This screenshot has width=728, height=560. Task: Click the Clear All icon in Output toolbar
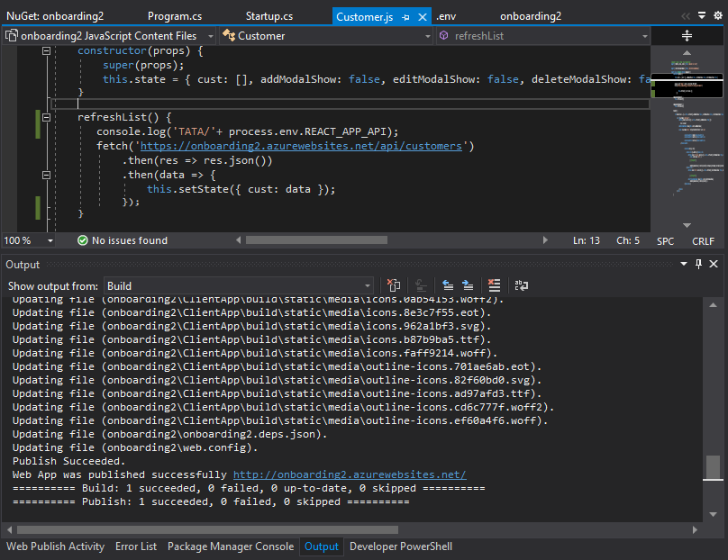494,285
